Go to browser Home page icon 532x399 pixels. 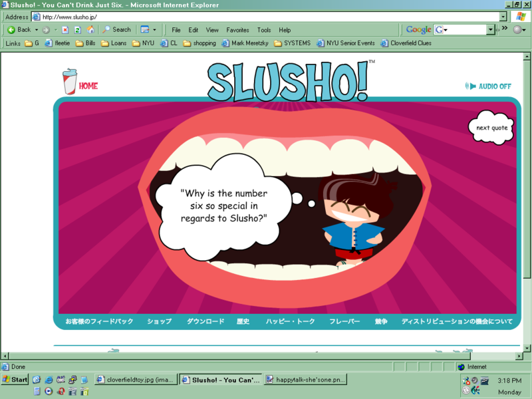(90, 30)
